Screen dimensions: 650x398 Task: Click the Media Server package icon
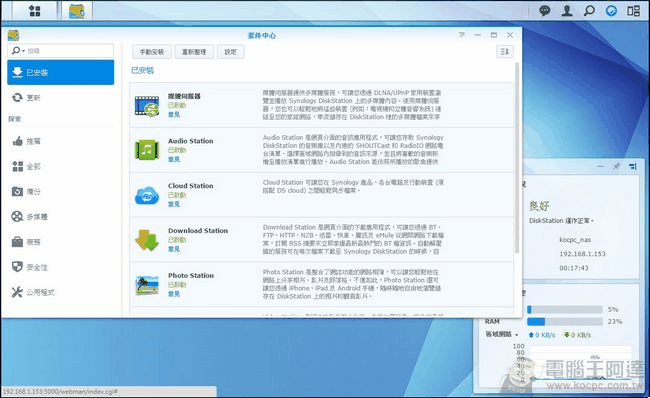(x=147, y=105)
